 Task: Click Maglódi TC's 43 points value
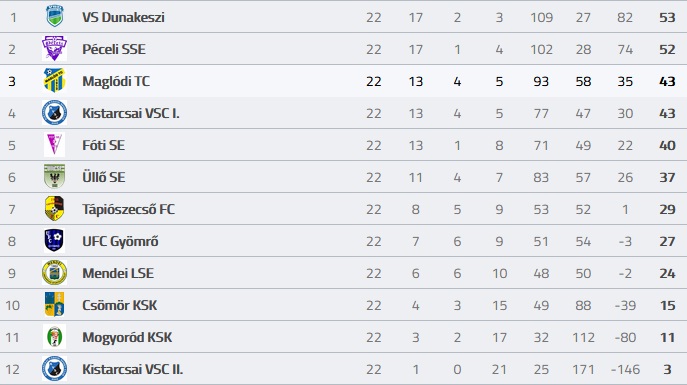[x=667, y=81]
